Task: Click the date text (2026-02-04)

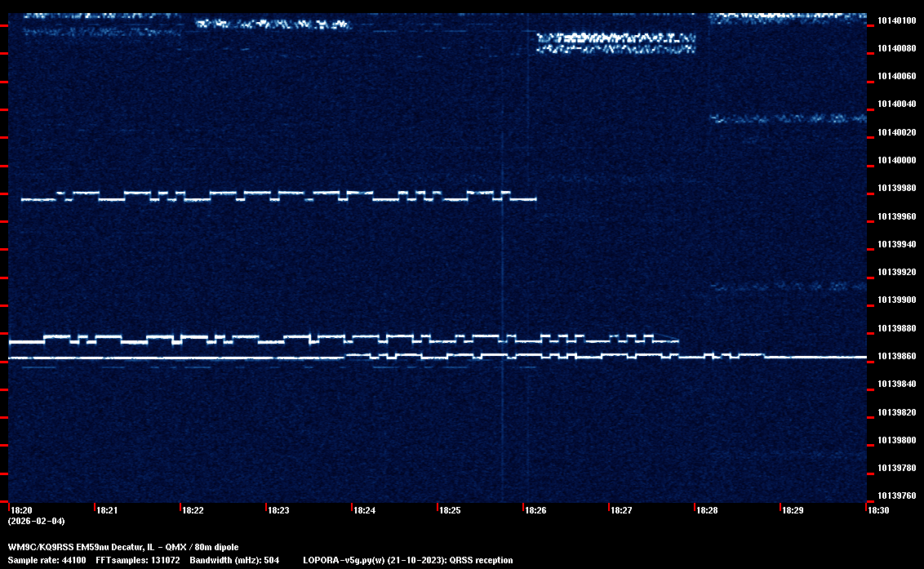Action: [x=36, y=521]
